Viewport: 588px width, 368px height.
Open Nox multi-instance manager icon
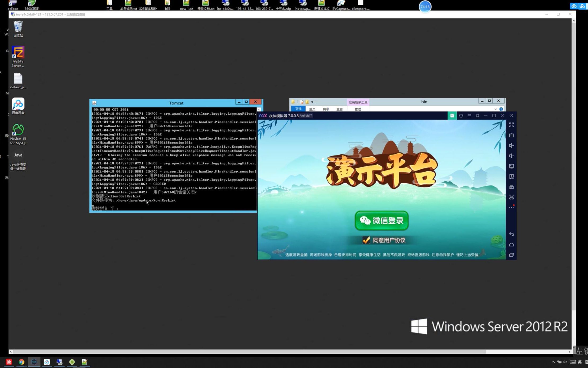[511, 187]
